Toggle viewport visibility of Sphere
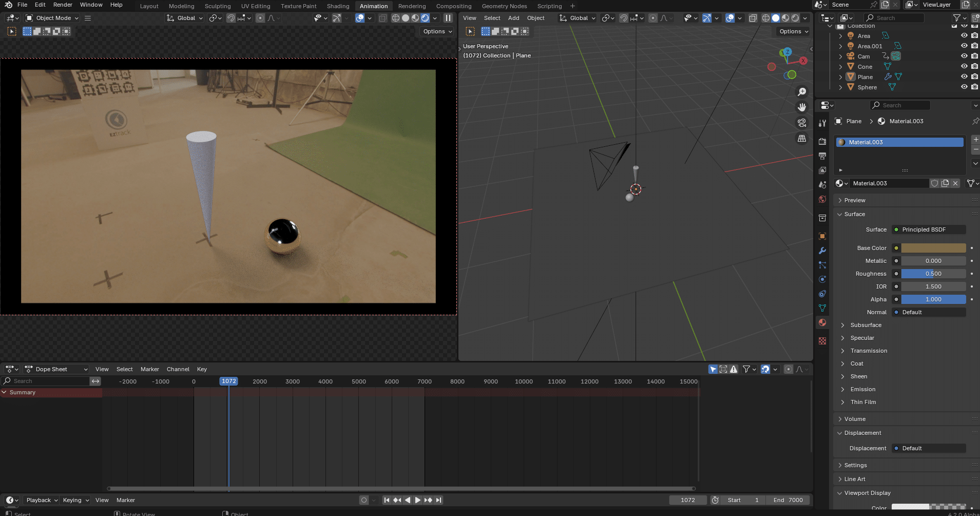This screenshot has height=516, width=980. click(x=964, y=87)
